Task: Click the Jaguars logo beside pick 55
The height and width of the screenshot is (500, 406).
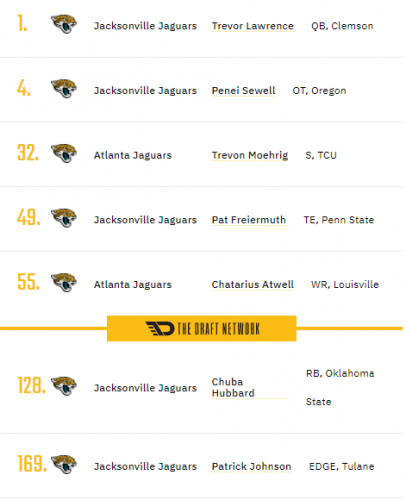Action: point(64,283)
